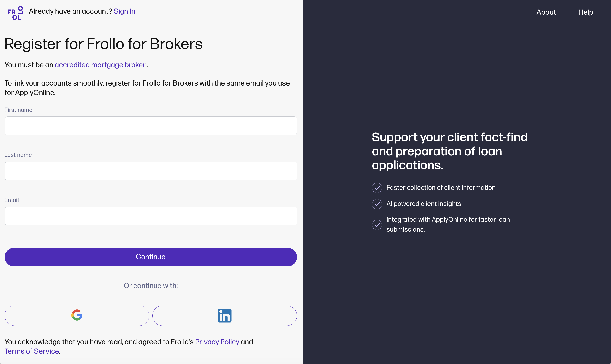The height and width of the screenshot is (364, 611).
Task: Click the Or continue with divider text
Action: (x=151, y=286)
